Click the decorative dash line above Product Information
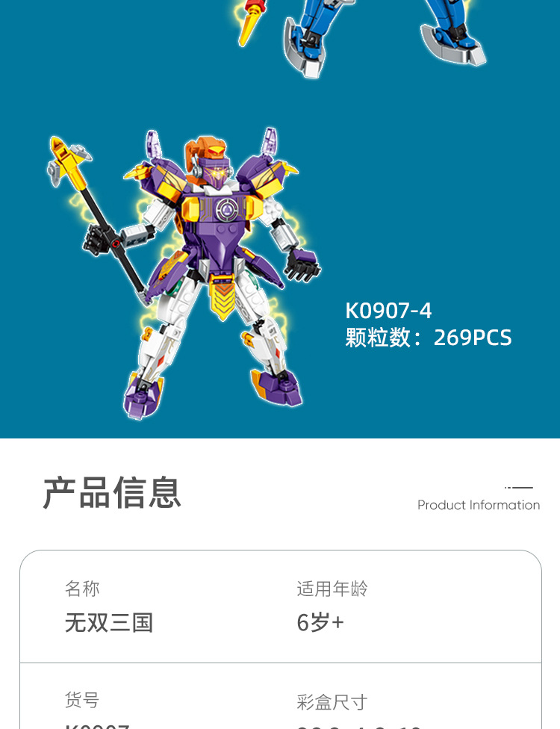 tap(519, 487)
